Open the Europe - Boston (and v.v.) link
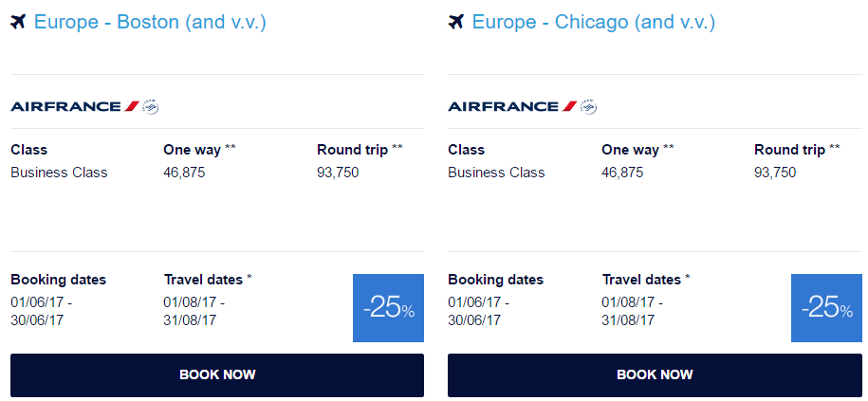 (150, 23)
